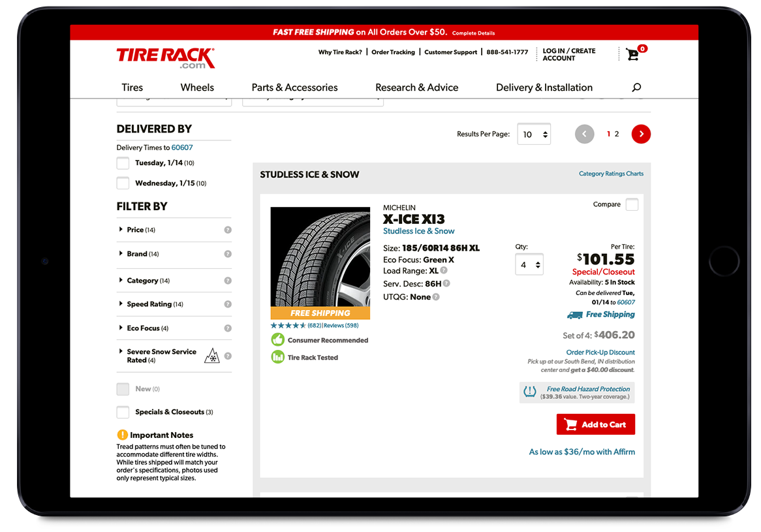The width and height of the screenshot is (761, 532).
Task: Click the Free Road Hazard Protection link
Action: pyautogui.click(x=588, y=389)
